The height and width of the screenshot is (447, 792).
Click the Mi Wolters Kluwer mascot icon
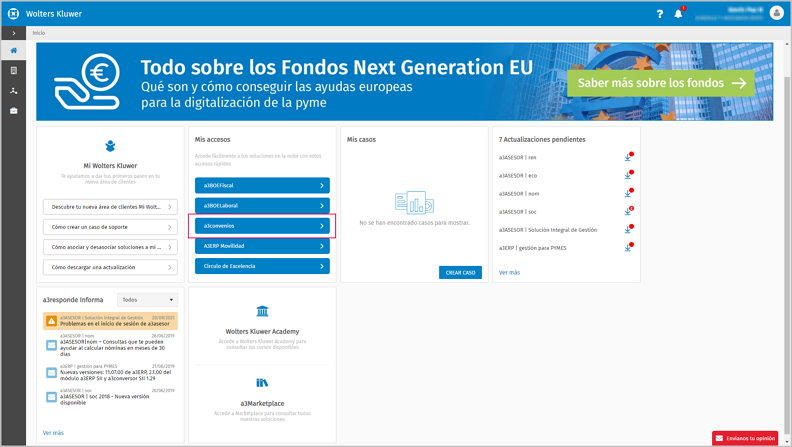click(110, 146)
